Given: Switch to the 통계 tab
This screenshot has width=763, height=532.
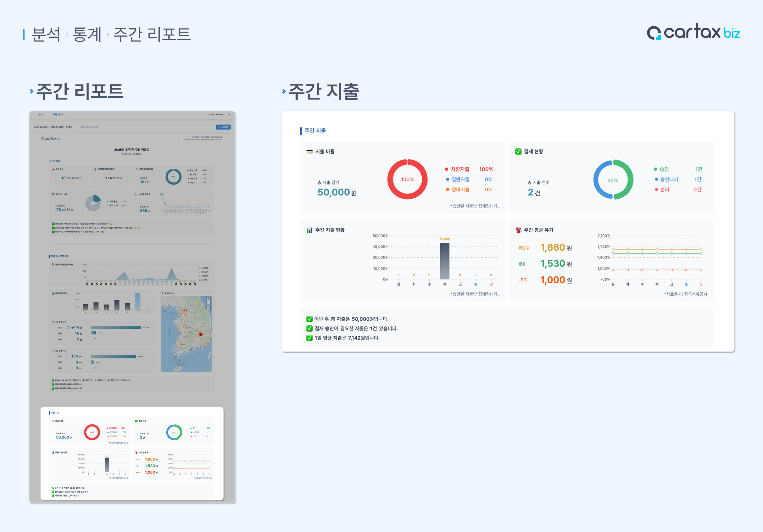Looking at the screenshot, I should [41, 115].
